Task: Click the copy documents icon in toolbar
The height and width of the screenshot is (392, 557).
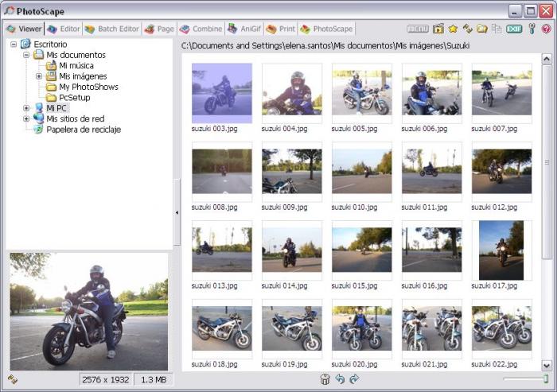Action: tap(497, 29)
